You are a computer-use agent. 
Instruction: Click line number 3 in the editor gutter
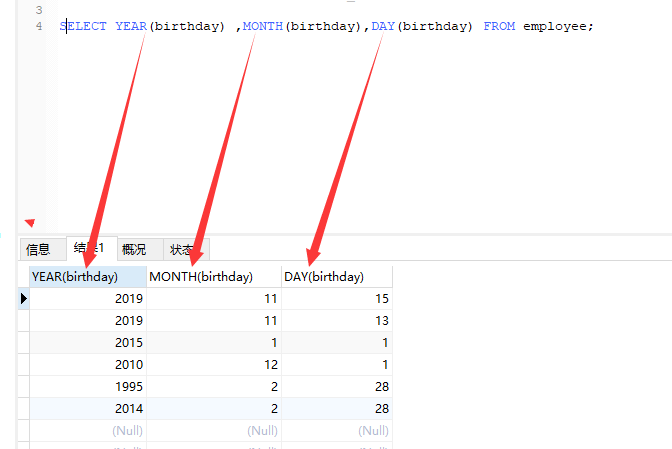coord(39,10)
